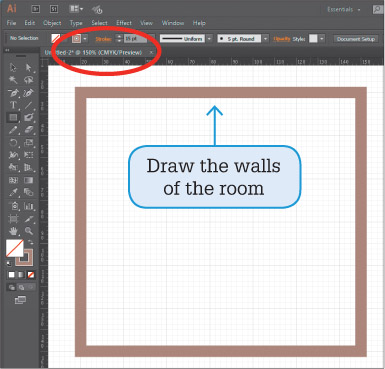The width and height of the screenshot is (385, 369).
Task: Open the Object menu
Action: 52,23
